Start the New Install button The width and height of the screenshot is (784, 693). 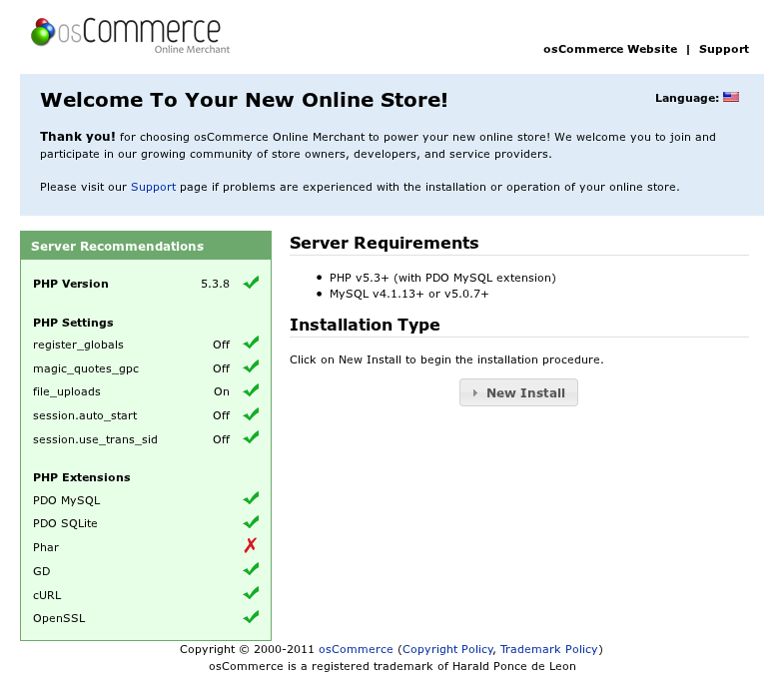pos(518,392)
